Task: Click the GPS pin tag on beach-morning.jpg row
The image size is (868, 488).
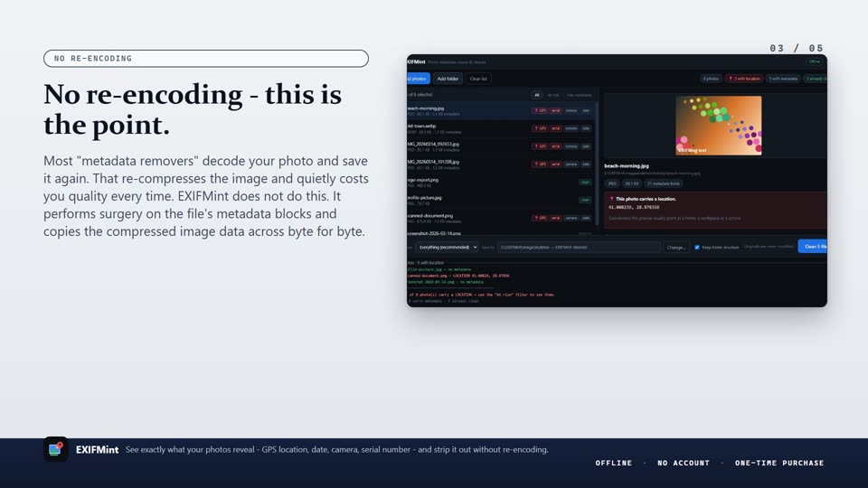Action: [540, 110]
